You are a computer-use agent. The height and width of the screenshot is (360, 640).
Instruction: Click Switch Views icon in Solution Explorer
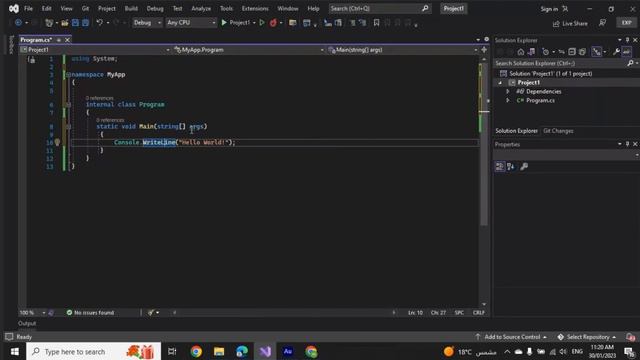[x=531, y=52]
